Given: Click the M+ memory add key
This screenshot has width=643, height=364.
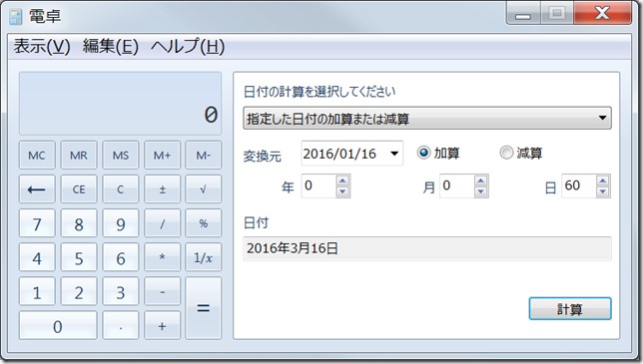Looking at the screenshot, I should click(162, 156).
